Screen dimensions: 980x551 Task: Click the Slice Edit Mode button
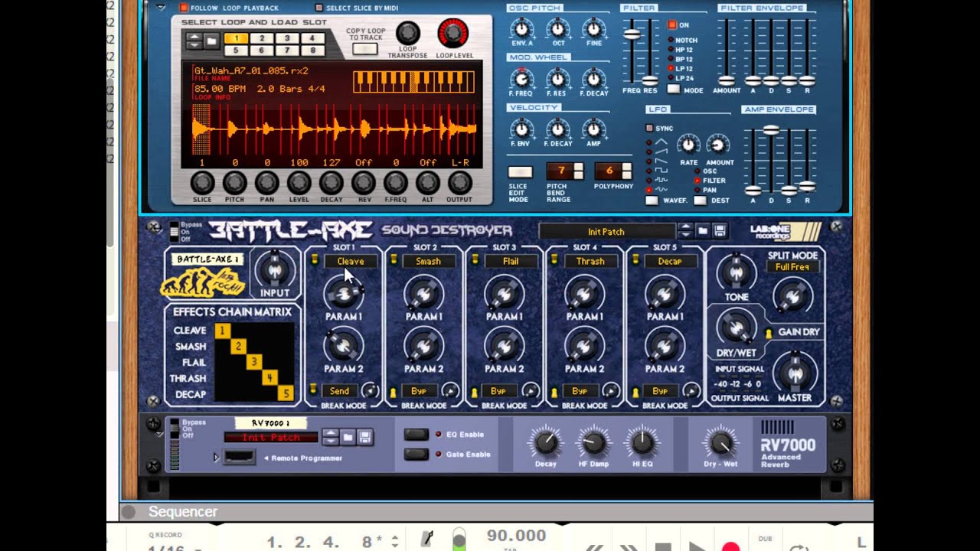(520, 172)
